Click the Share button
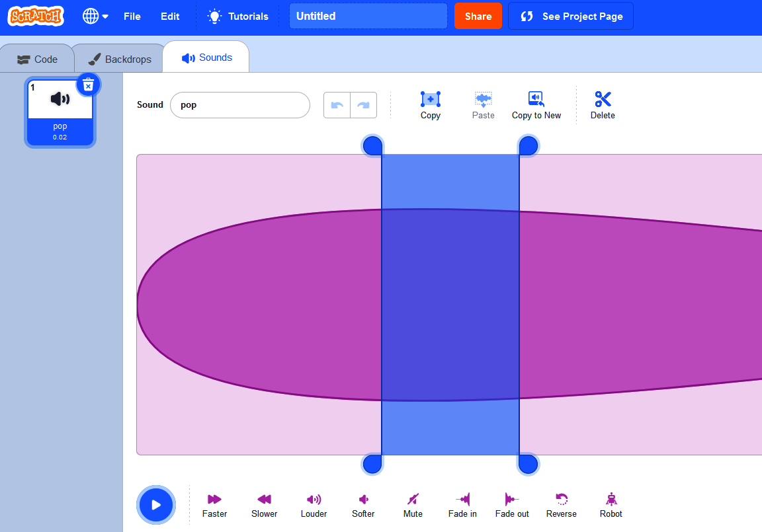The image size is (762, 532). [x=478, y=15]
